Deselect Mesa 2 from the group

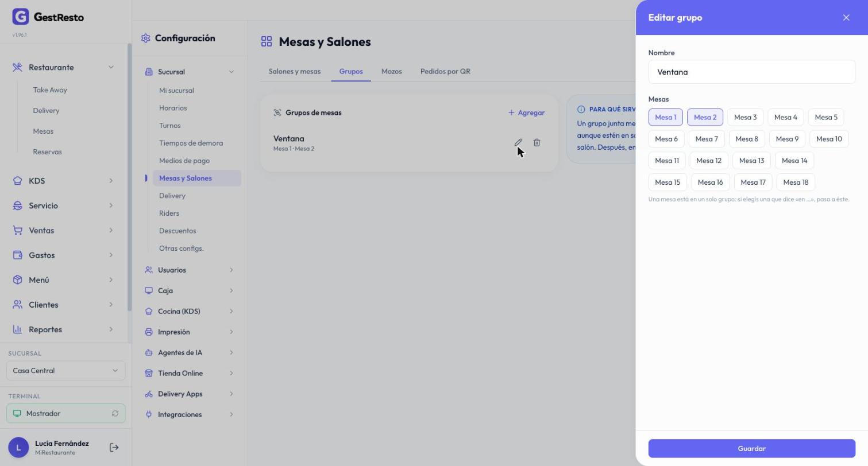705,117
